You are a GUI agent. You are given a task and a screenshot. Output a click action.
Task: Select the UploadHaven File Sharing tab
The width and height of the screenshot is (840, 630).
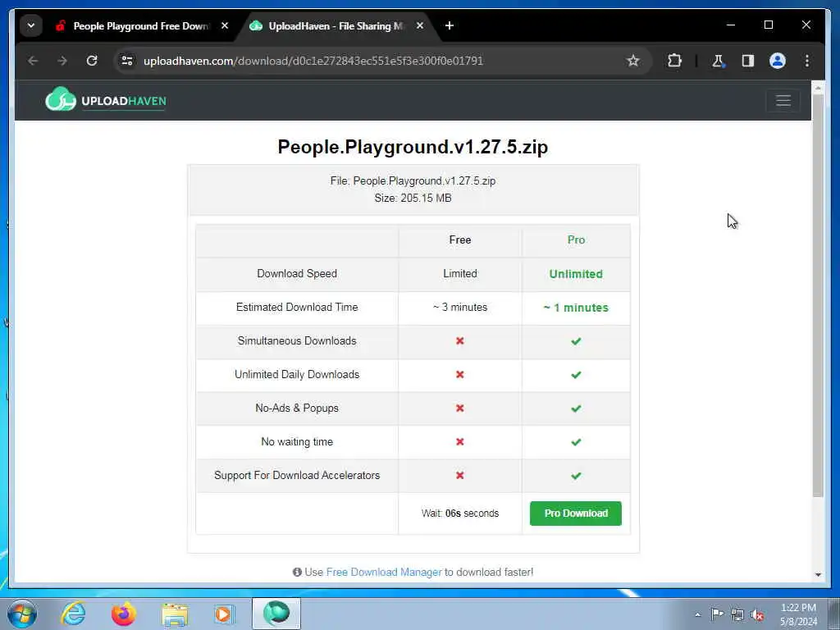click(x=336, y=25)
